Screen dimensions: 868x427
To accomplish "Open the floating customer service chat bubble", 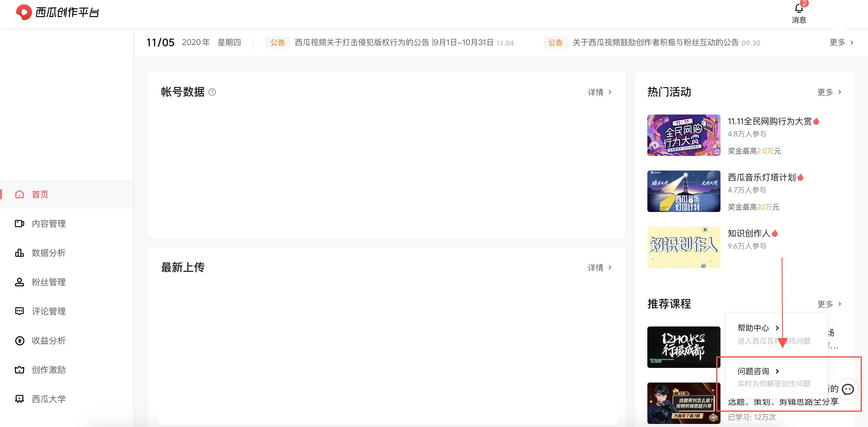I will click(x=848, y=389).
